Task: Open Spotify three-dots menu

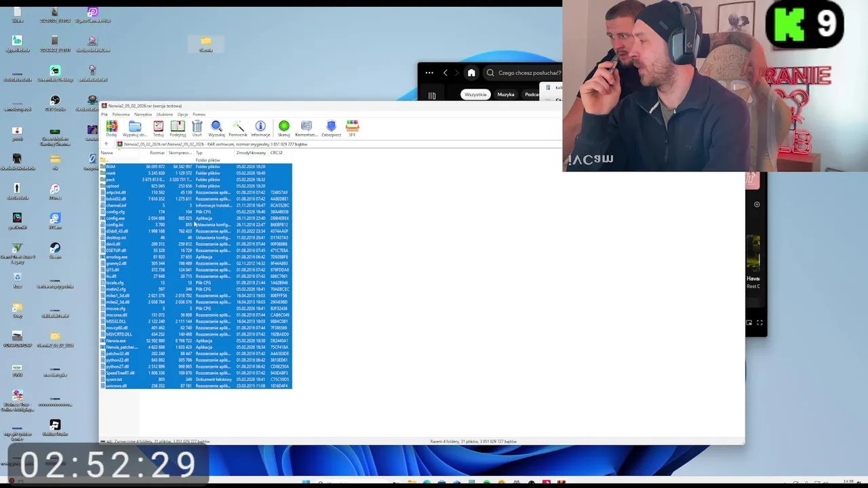Action: (429, 73)
